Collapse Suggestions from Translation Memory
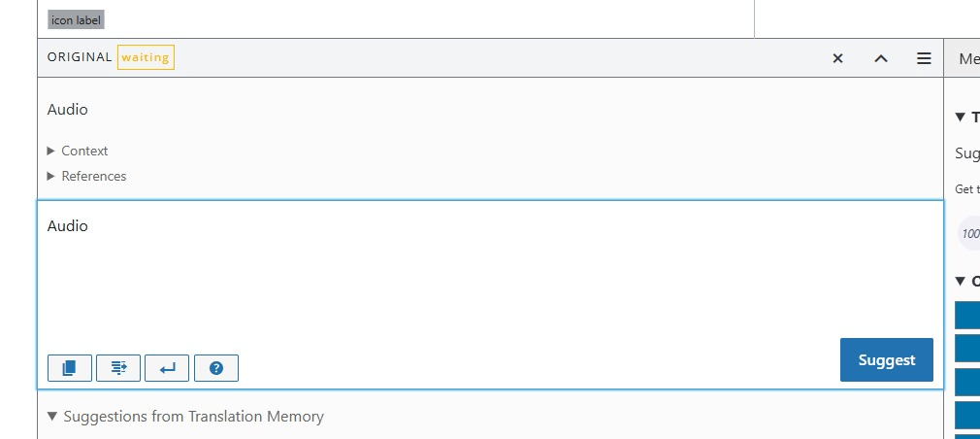Viewport: 980px width, 439px height. pos(52,416)
